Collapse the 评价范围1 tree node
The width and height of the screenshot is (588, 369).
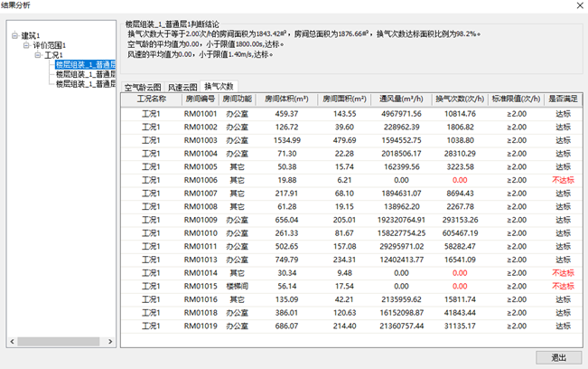click(x=26, y=46)
